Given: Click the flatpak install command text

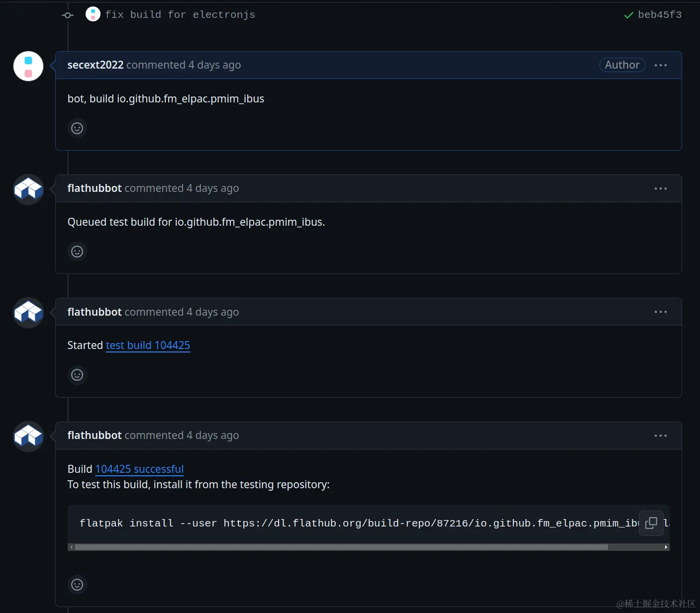Looking at the screenshot, I should click(x=359, y=523).
